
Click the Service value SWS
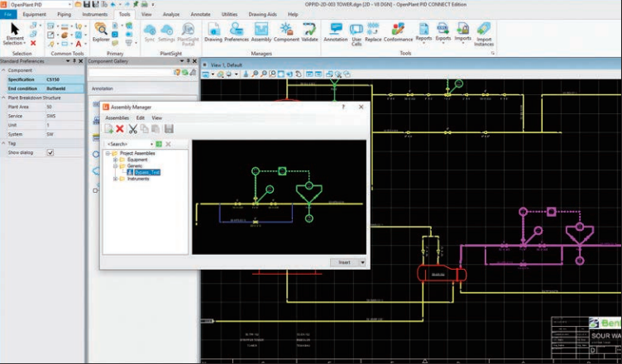(x=50, y=116)
